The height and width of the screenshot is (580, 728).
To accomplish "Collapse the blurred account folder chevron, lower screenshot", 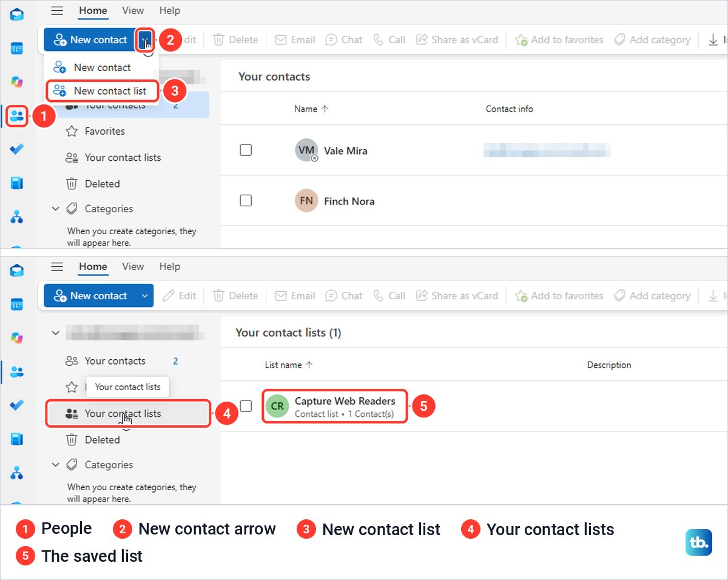I will [56, 333].
